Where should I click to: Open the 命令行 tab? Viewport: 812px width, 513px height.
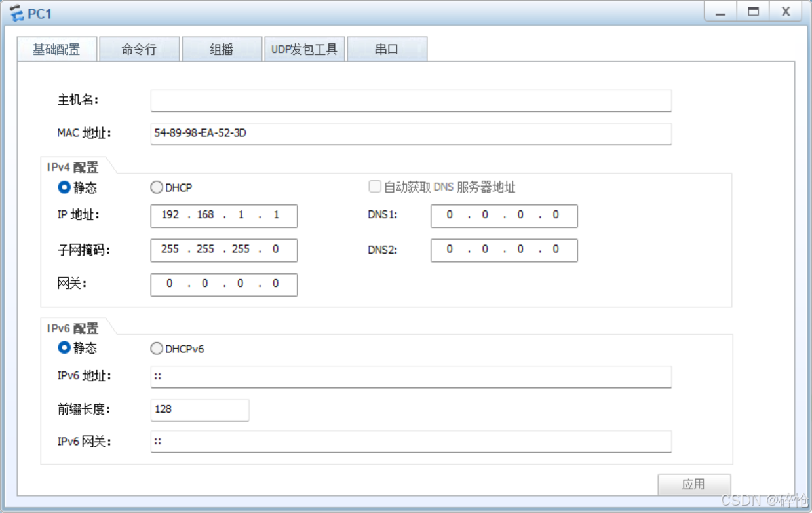coord(139,49)
